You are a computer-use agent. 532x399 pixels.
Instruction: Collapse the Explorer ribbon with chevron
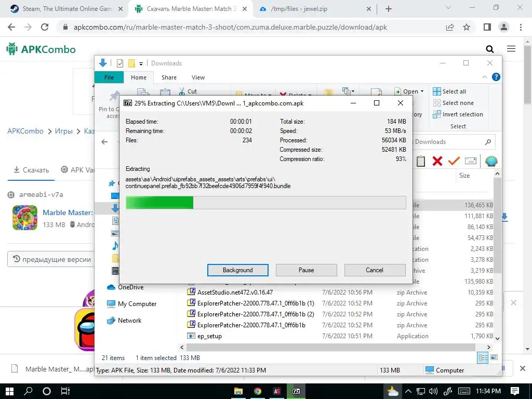tap(485, 77)
